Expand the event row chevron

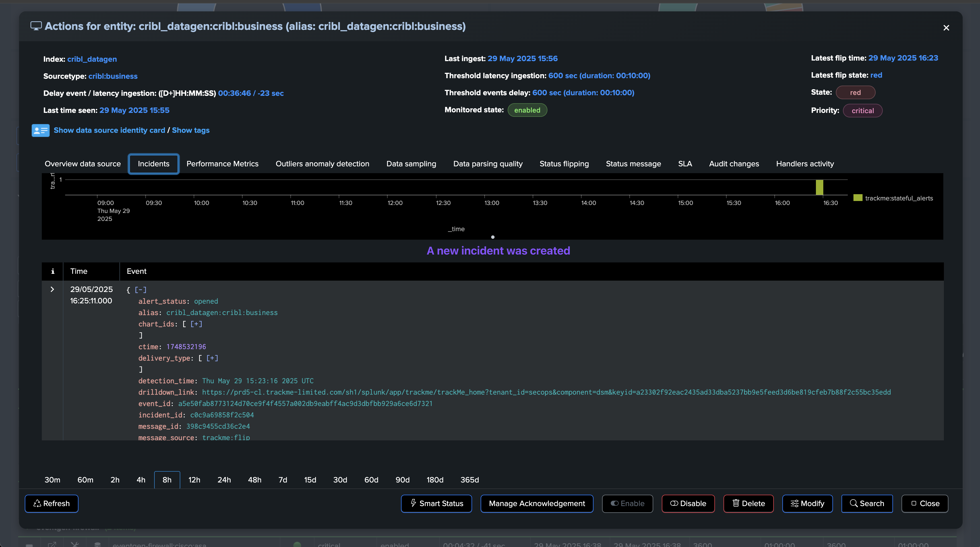[x=52, y=289]
